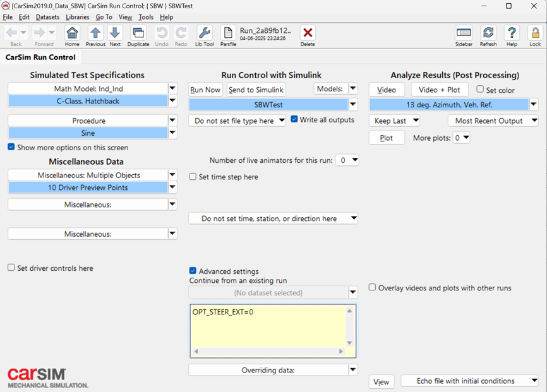Open the Go To menu
Screen dimensions: 547x392
point(104,17)
